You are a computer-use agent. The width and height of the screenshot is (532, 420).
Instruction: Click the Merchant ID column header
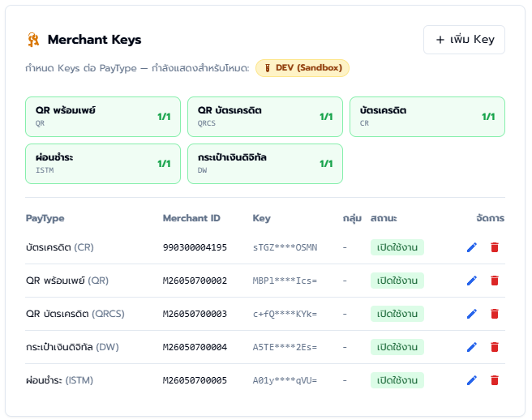[x=191, y=218]
